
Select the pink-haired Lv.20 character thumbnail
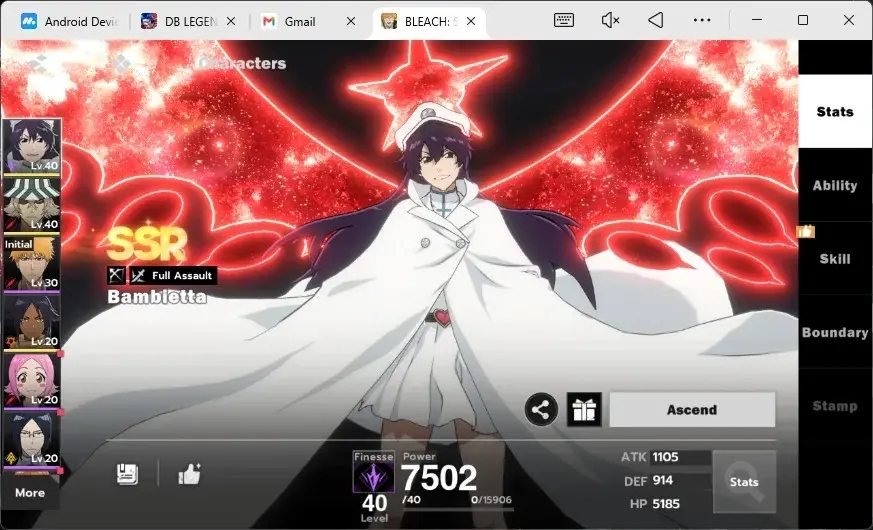(x=32, y=381)
